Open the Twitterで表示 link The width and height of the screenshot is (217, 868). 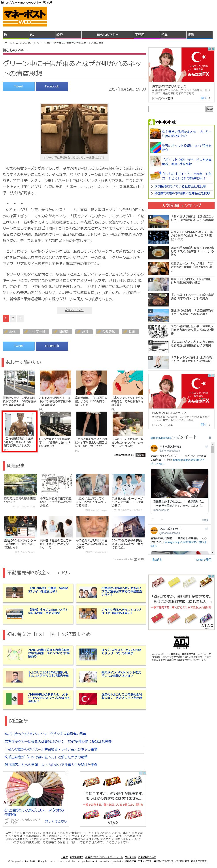203,560
